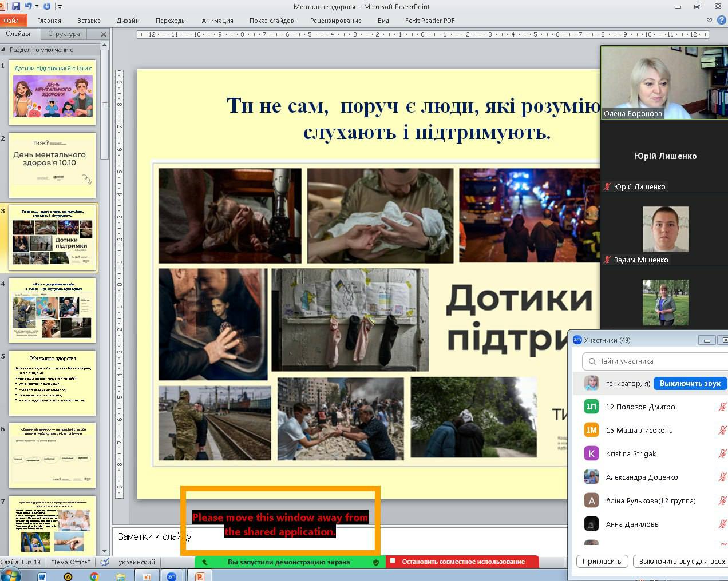Screen dimensions: 728x581
Task: Open the Анимация ribbon tab
Action: pyautogui.click(x=217, y=21)
